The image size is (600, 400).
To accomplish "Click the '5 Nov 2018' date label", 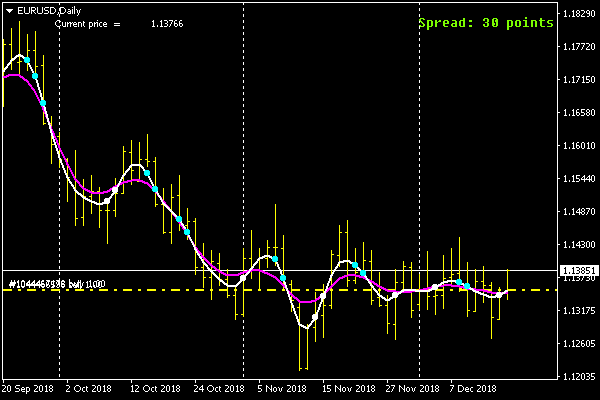I will tap(282, 389).
